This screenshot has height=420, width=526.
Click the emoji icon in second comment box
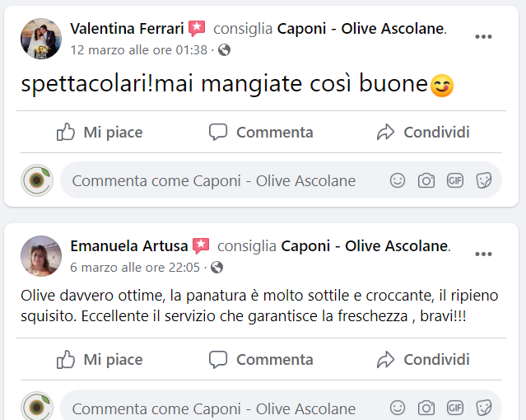[x=398, y=408]
